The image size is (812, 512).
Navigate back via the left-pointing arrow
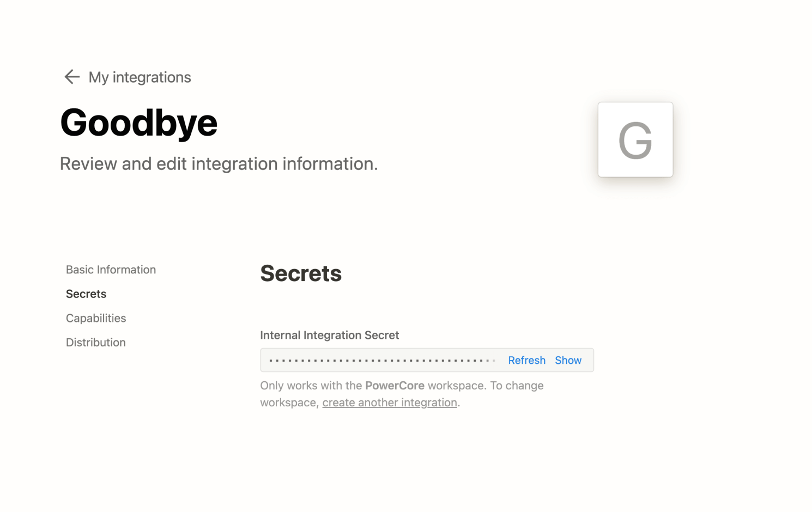[71, 77]
